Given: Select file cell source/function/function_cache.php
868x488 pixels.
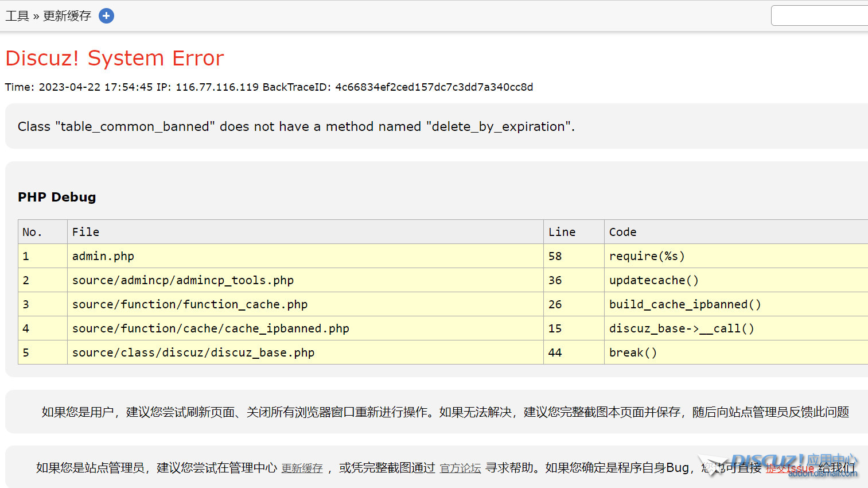Looking at the screenshot, I should click(x=306, y=304).
